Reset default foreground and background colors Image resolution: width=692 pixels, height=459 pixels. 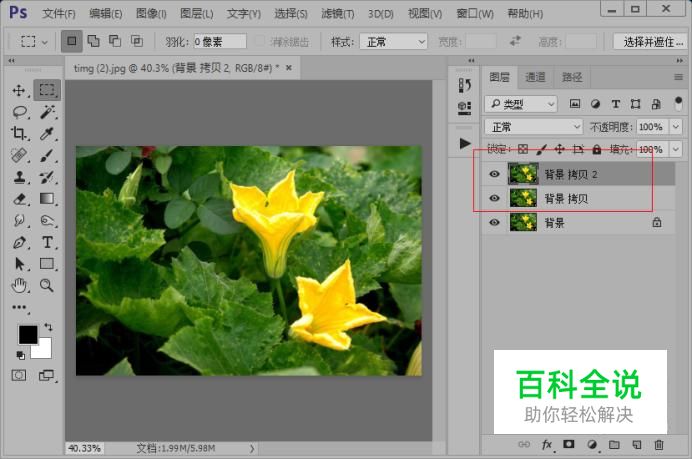(20, 355)
